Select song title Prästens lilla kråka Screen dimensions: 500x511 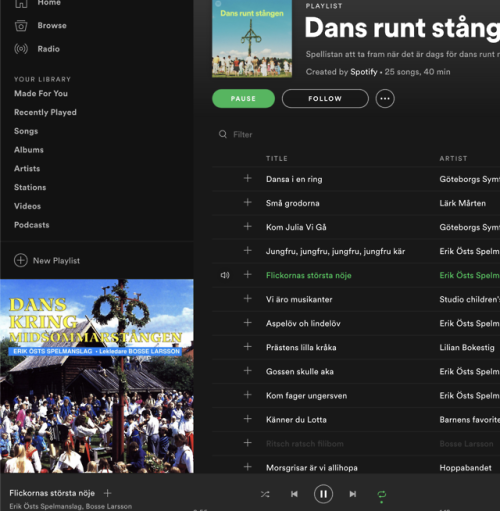click(301, 347)
